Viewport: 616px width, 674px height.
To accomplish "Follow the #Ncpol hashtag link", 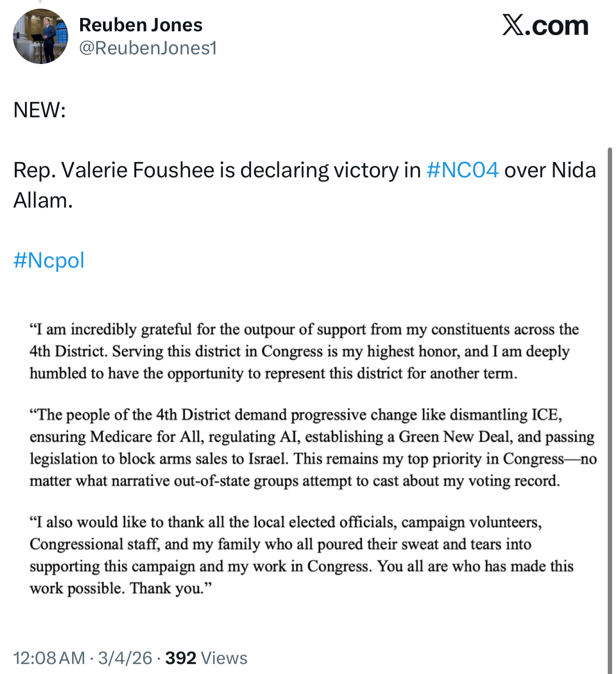I will [49, 260].
